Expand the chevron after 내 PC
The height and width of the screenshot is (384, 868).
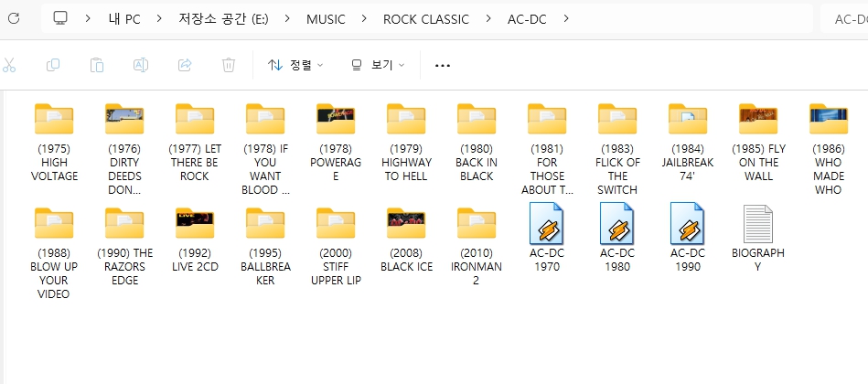[x=159, y=19]
